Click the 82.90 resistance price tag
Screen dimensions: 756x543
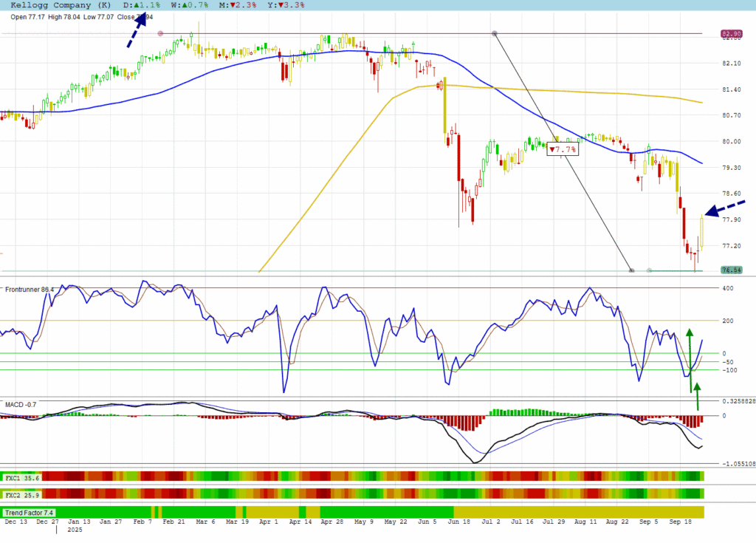[x=731, y=34]
